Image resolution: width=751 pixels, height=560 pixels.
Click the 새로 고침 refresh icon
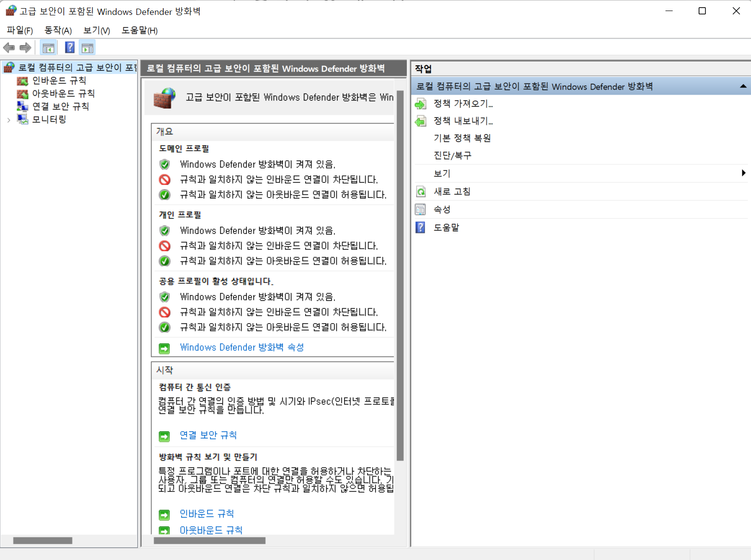[420, 192]
